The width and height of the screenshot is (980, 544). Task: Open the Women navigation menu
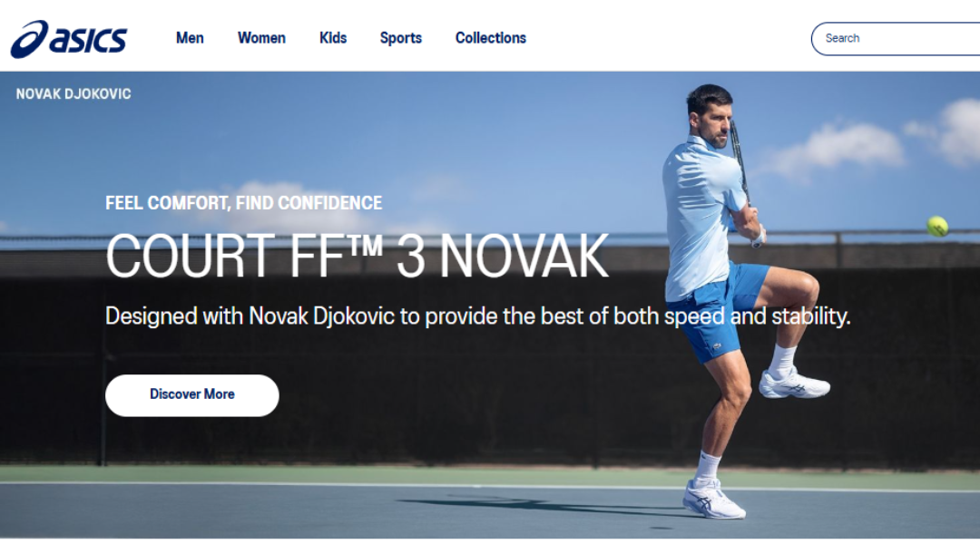[261, 38]
